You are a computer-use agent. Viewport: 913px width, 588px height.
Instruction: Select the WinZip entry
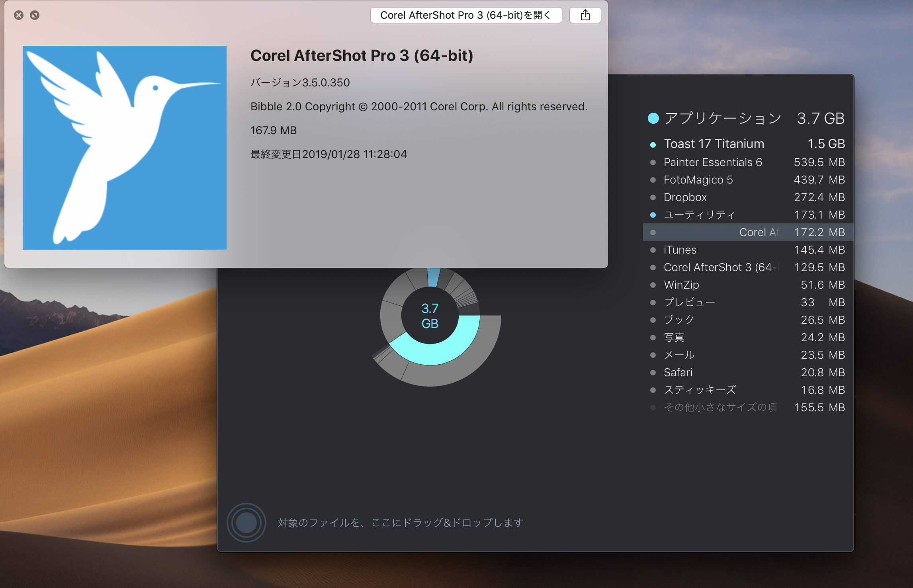coord(748,285)
